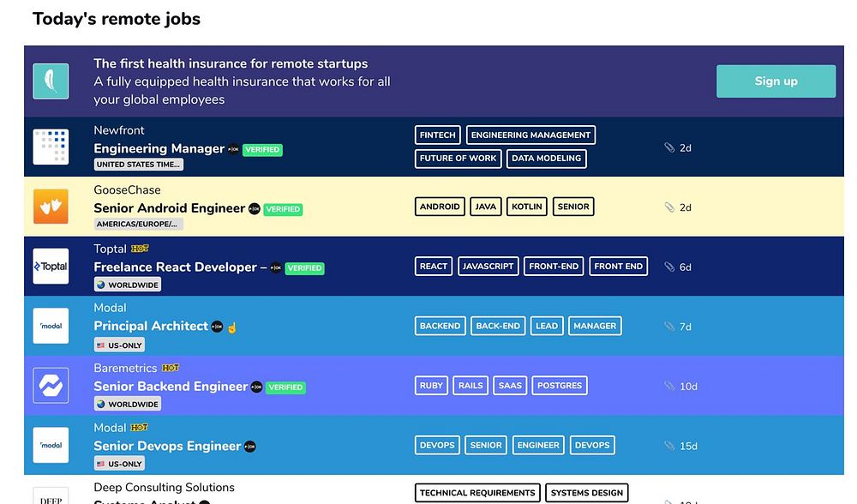Filter by RAILS tag
Image resolution: width=857 pixels, height=504 pixels.
470,386
